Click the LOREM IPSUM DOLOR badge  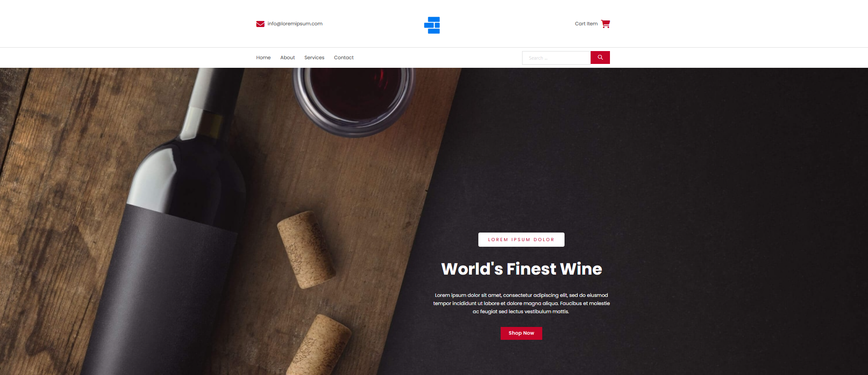pyautogui.click(x=521, y=239)
